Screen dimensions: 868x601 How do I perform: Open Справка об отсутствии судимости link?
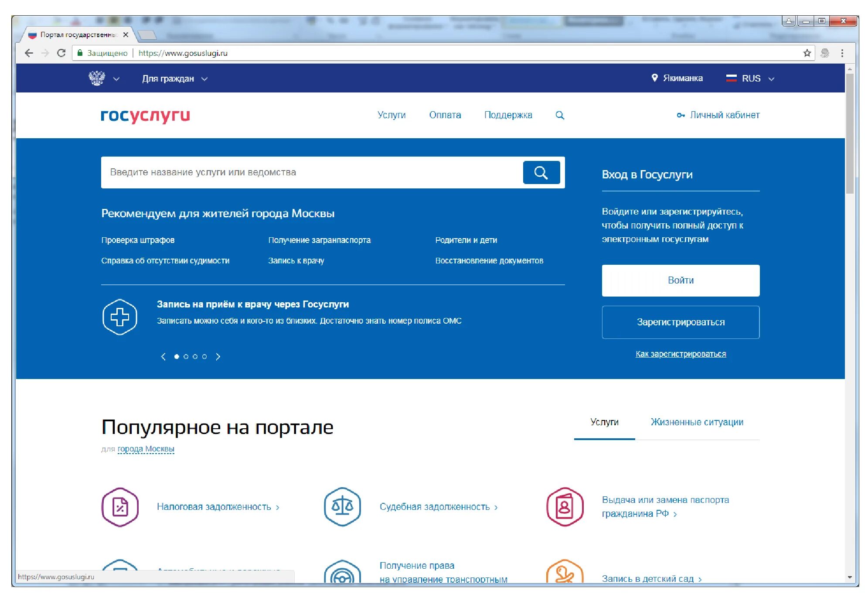(x=165, y=260)
